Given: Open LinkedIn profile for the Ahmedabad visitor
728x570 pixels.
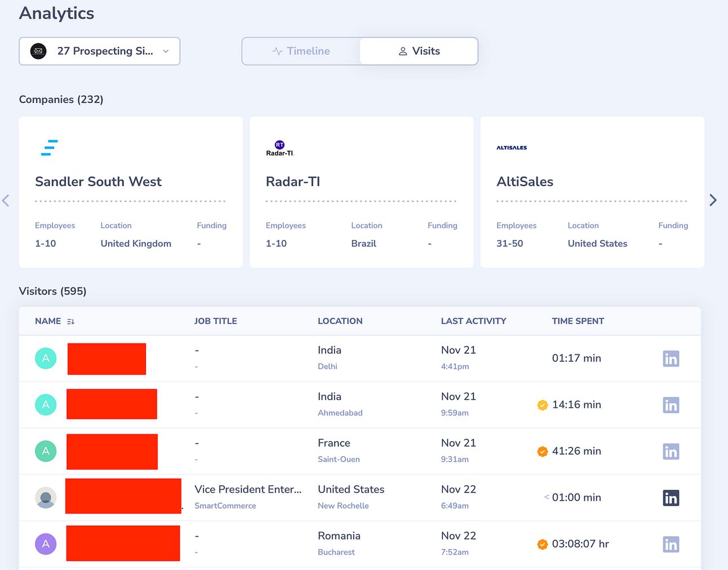Looking at the screenshot, I should coord(671,405).
